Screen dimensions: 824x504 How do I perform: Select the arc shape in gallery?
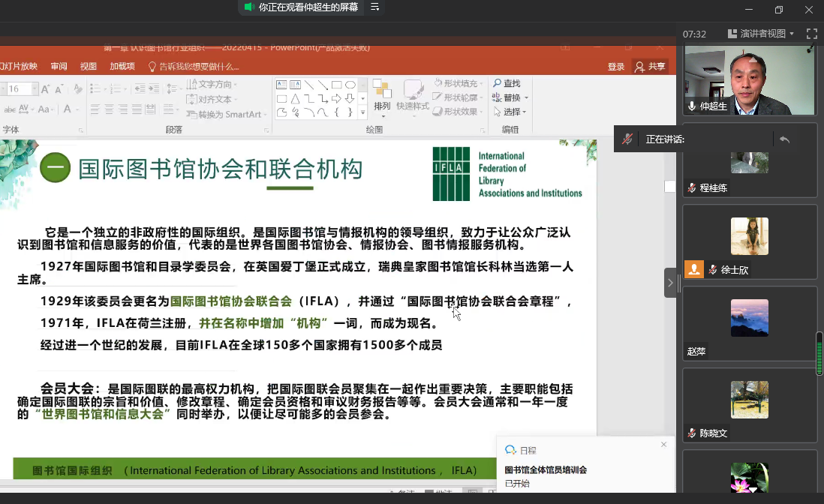click(309, 112)
